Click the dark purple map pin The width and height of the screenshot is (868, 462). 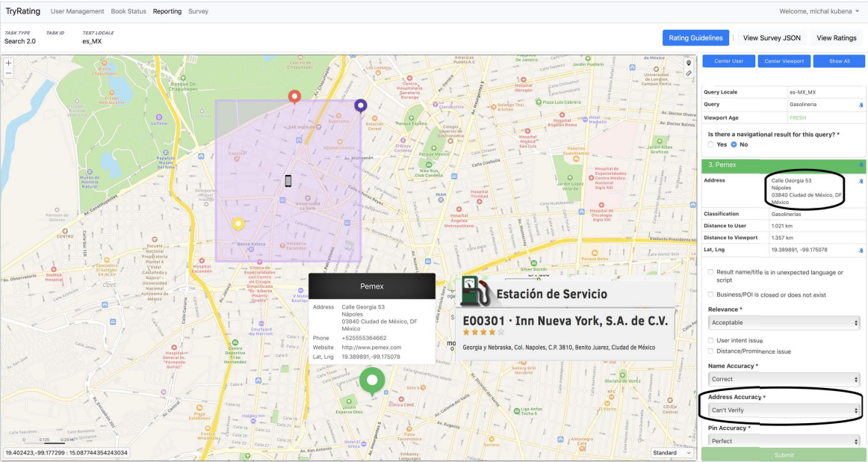coord(360,105)
